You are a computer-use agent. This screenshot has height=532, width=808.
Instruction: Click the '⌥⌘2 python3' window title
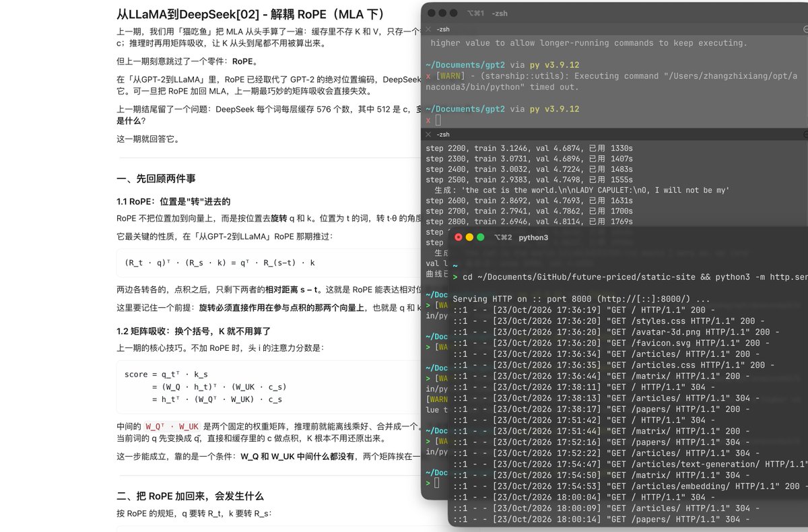(521, 238)
